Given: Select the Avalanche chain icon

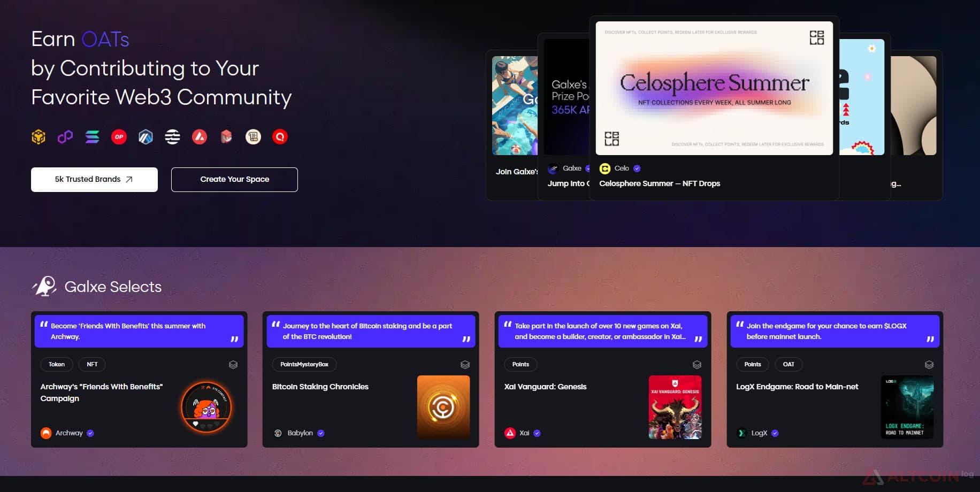Looking at the screenshot, I should tap(200, 137).
